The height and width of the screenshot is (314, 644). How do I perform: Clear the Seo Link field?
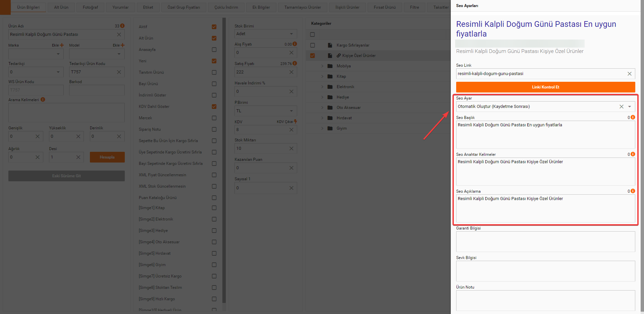(630, 74)
